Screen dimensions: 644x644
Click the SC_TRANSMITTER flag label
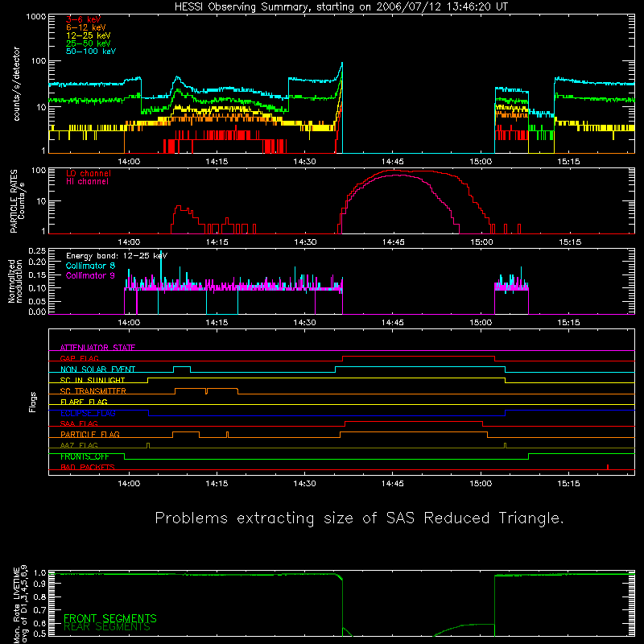pos(93,390)
